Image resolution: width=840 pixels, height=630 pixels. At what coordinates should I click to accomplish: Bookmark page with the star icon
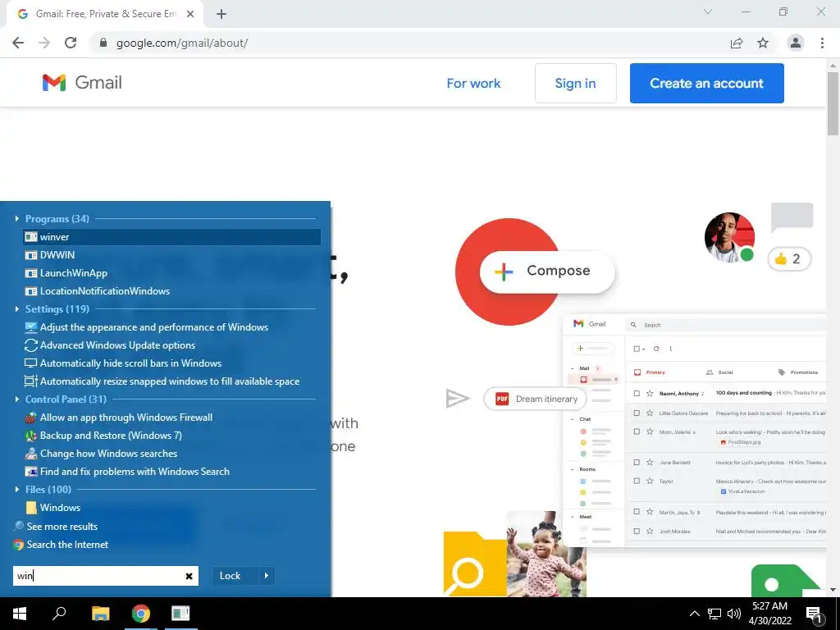tap(763, 43)
